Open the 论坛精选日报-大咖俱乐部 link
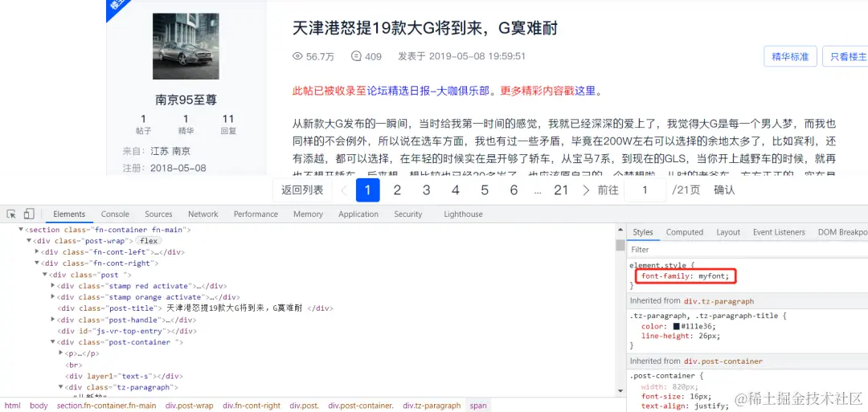Image resolution: width=868 pixels, height=412 pixels. [428, 92]
